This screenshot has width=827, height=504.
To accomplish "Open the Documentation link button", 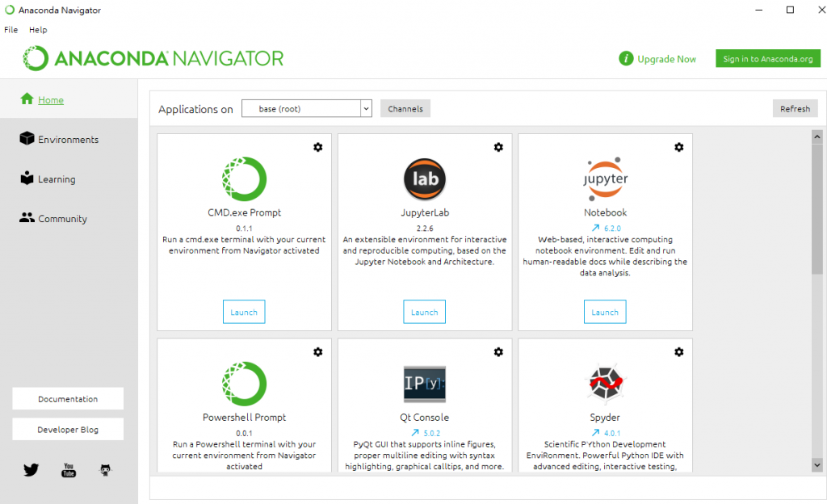I will 68,399.
